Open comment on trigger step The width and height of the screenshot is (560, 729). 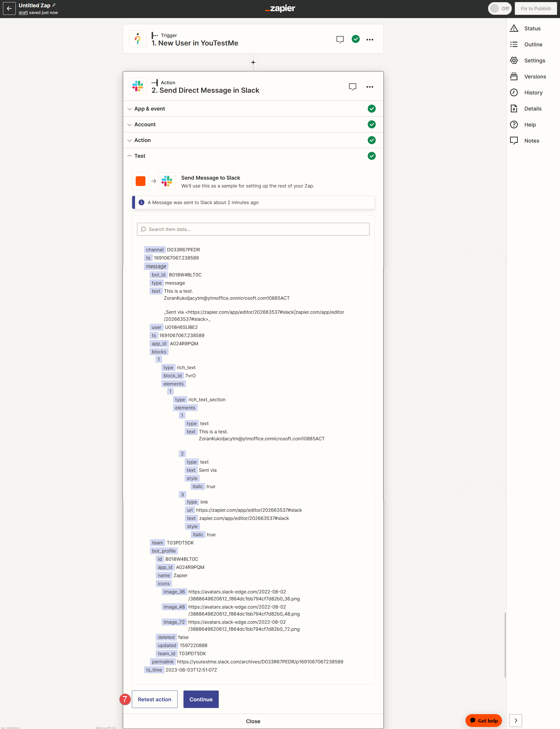click(x=340, y=39)
